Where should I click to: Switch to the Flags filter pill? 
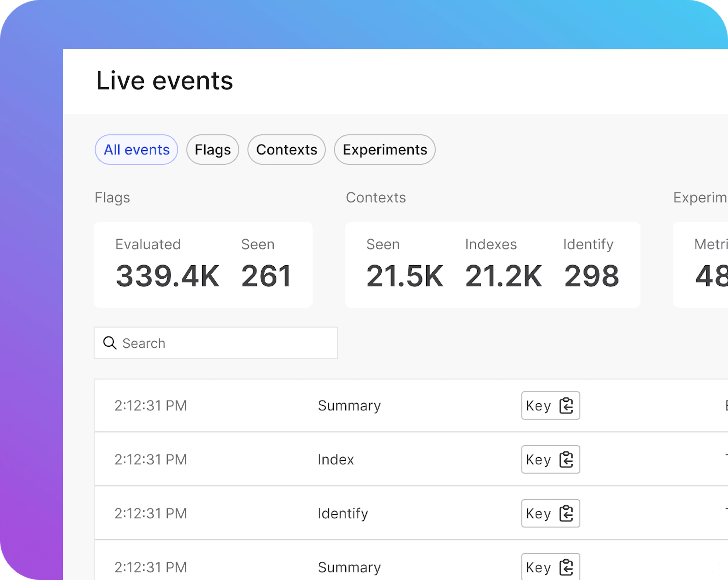pos(212,150)
